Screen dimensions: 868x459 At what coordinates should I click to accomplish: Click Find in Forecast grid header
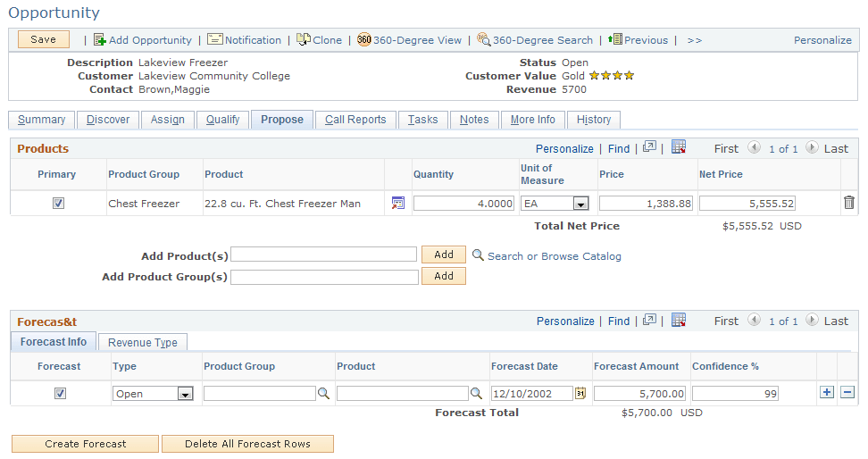pos(619,321)
